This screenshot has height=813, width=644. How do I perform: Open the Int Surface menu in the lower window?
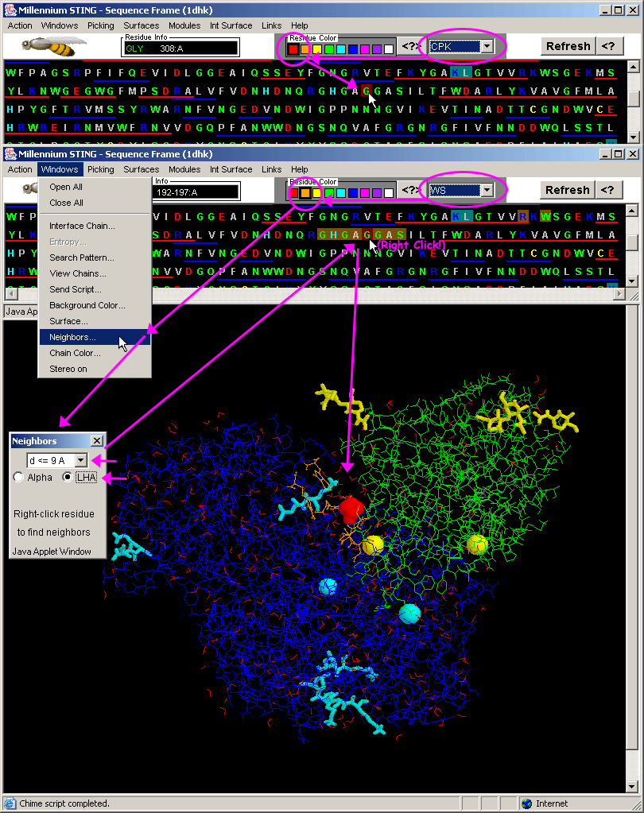pos(231,169)
